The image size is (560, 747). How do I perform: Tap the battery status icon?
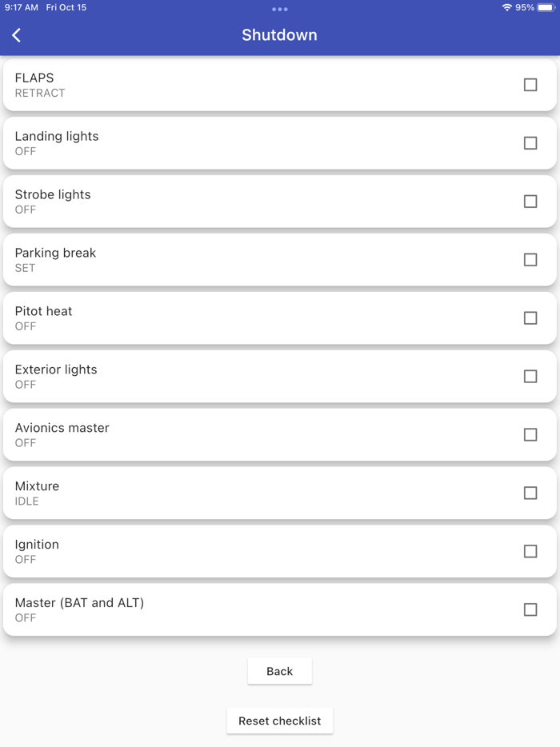coord(546,7)
